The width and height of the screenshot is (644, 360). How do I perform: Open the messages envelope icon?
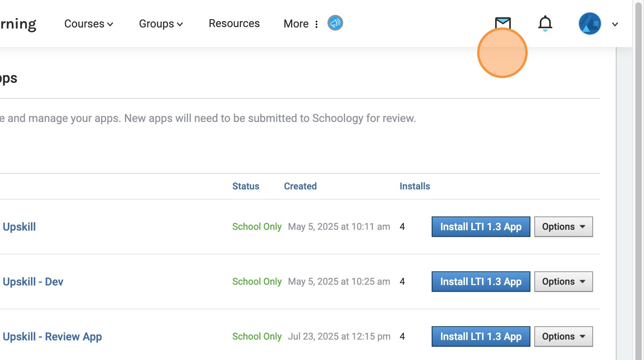click(503, 23)
